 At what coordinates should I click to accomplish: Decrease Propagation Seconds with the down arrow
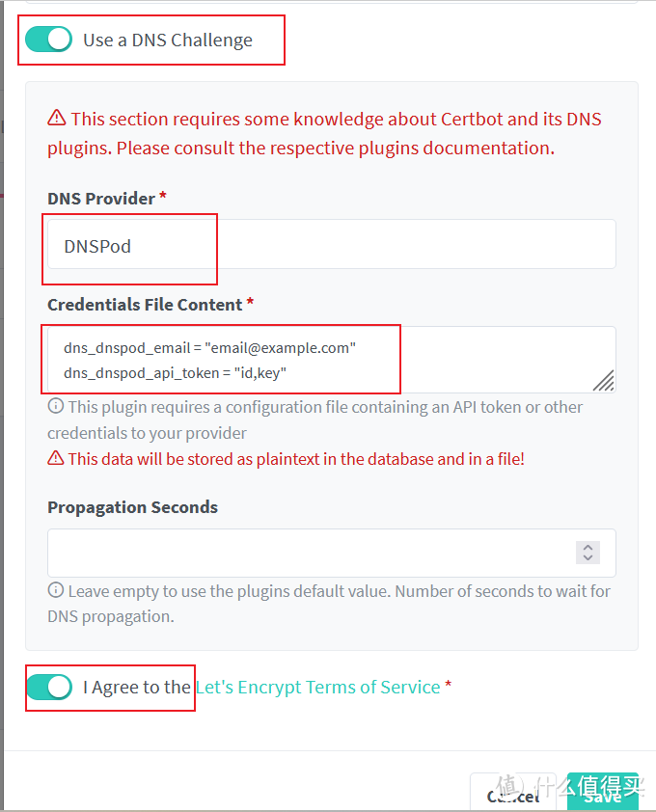(x=588, y=558)
